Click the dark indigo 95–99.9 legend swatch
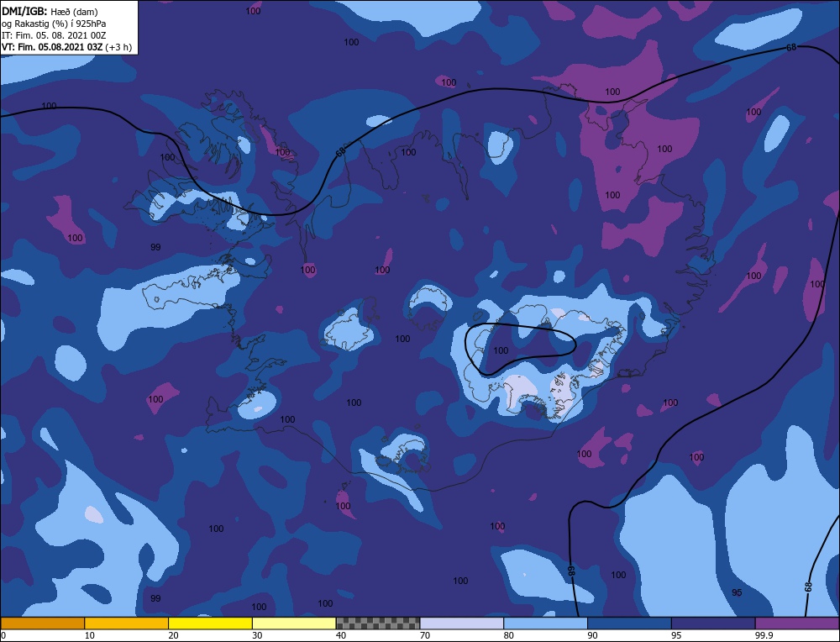 point(713,623)
